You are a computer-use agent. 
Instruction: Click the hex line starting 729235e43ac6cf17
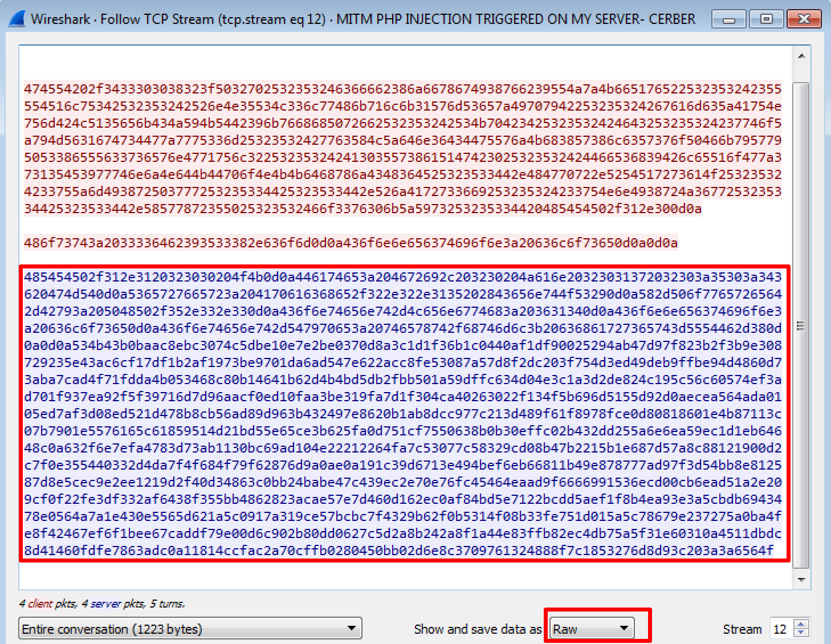pos(402,362)
